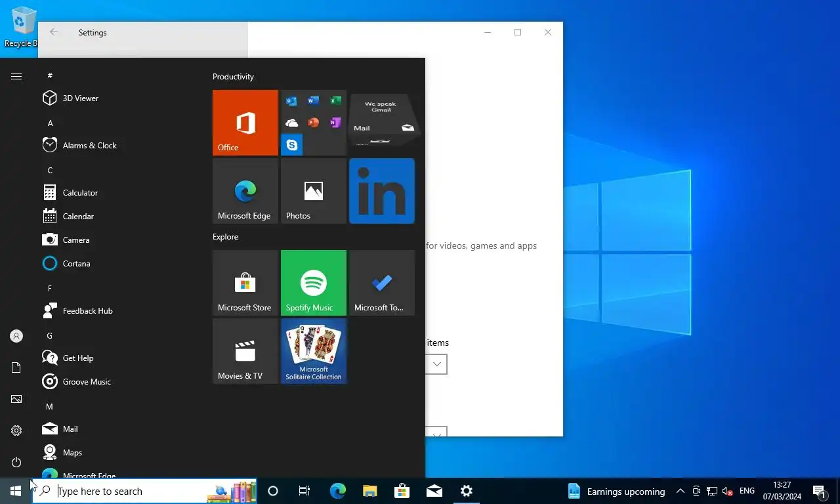Open Task View on the taskbar
This screenshot has height=504, width=840.
coord(304,491)
